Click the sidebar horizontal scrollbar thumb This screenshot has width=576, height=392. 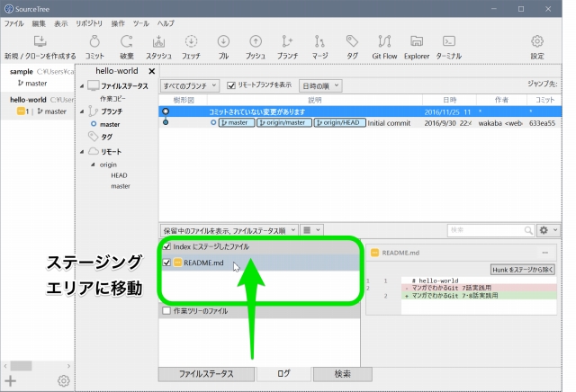tap(21, 366)
